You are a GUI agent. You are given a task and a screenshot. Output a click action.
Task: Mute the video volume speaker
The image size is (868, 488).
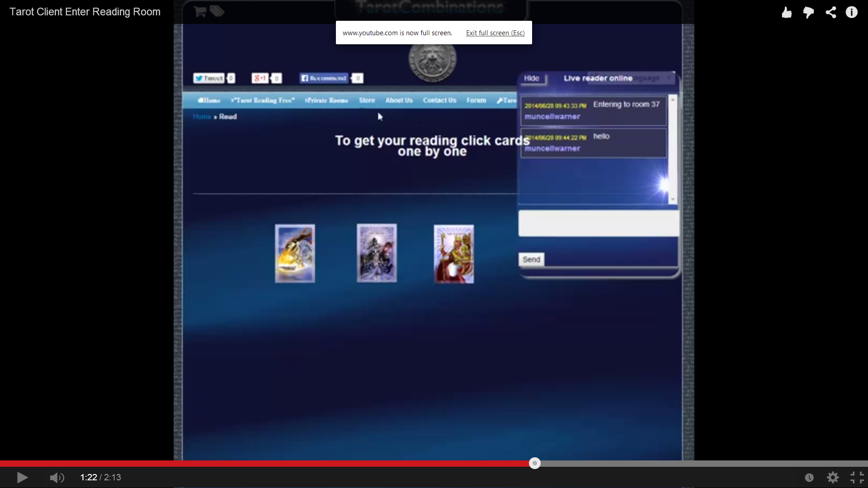[57, 477]
